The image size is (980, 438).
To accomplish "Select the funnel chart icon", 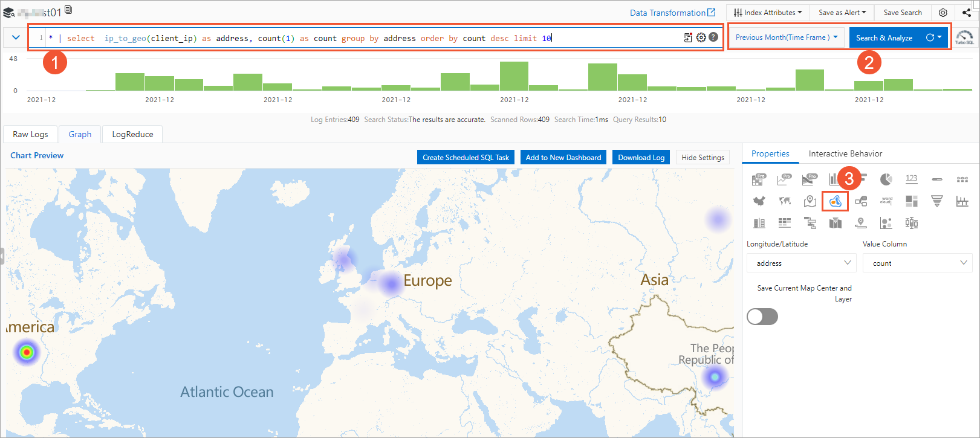I will [x=937, y=201].
